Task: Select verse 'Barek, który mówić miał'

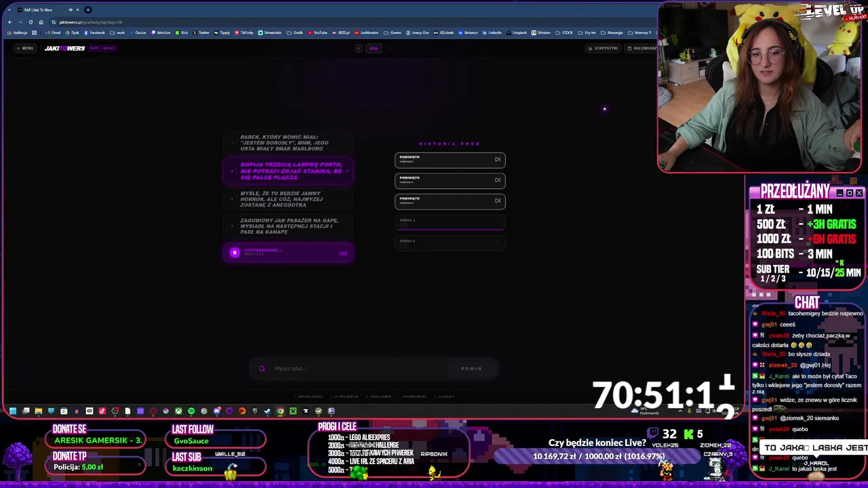Action: pyautogui.click(x=288, y=142)
